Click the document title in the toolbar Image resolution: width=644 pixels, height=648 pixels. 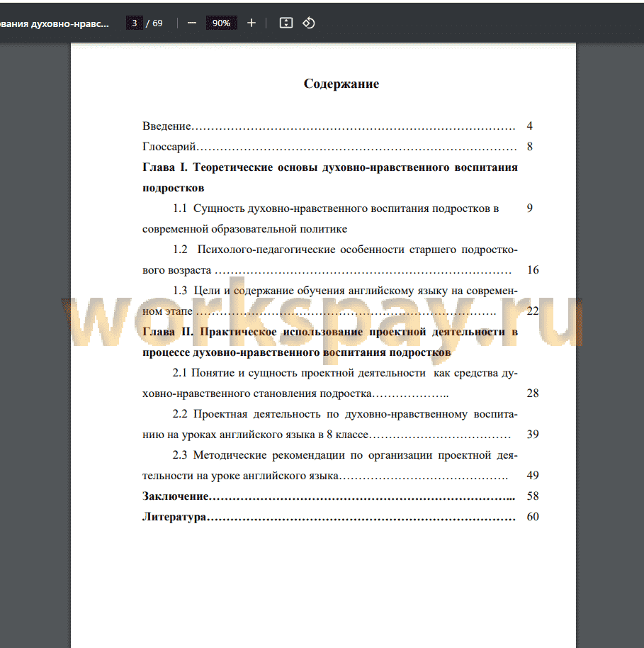pyautogui.click(x=54, y=23)
